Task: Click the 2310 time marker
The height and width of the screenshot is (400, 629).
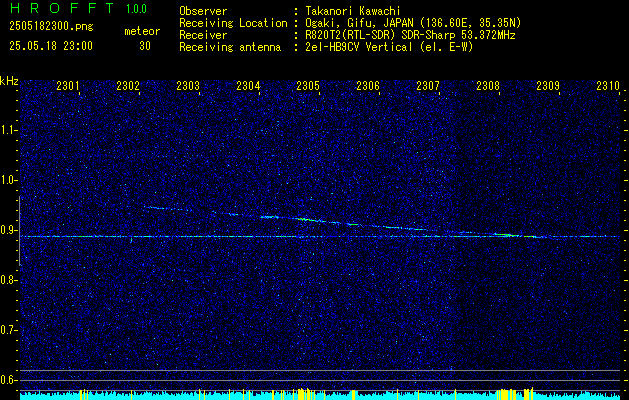Action: [608, 85]
